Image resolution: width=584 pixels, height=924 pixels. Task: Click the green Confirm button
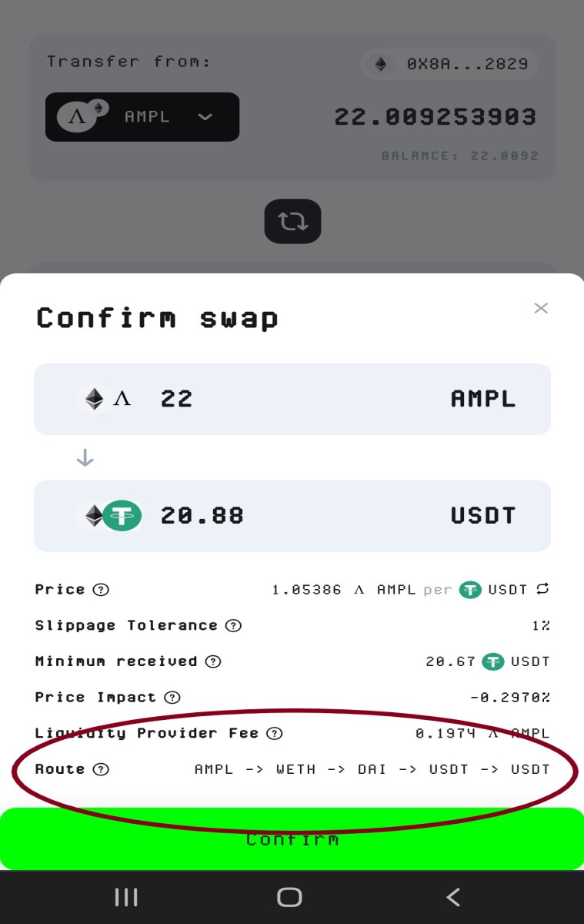pos(292,839)
